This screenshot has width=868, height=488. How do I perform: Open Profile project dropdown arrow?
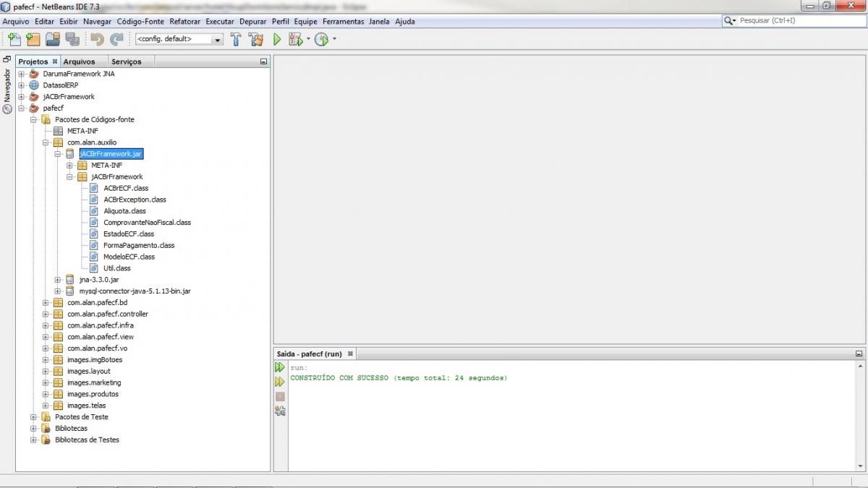[334, 39]
